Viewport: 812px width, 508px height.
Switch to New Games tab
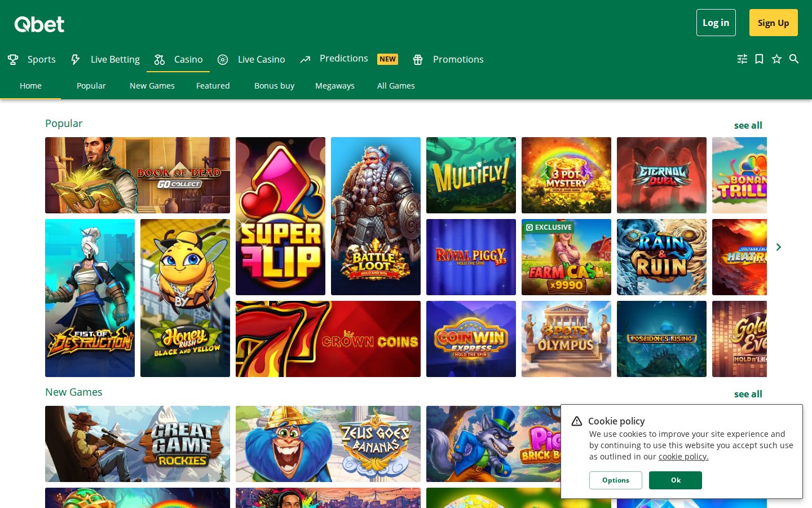pyautogui.click(x=152, y=86)
